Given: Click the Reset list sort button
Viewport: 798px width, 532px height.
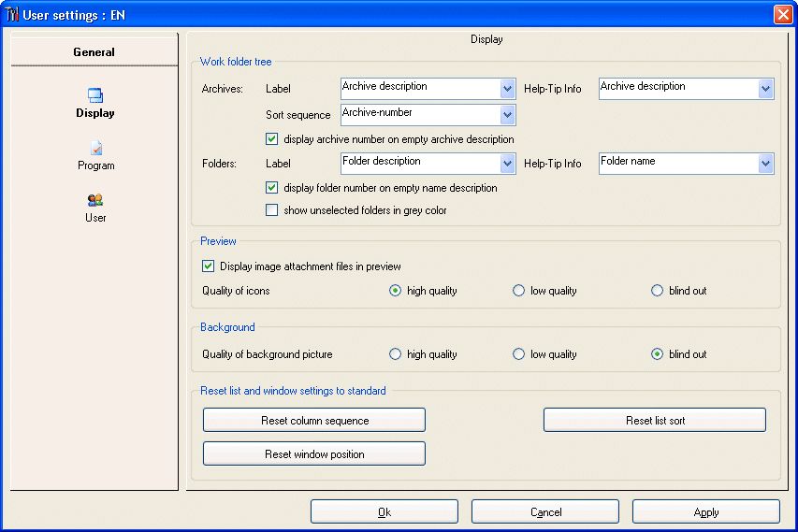Looking at the screenshot, I should coord(655,420).
